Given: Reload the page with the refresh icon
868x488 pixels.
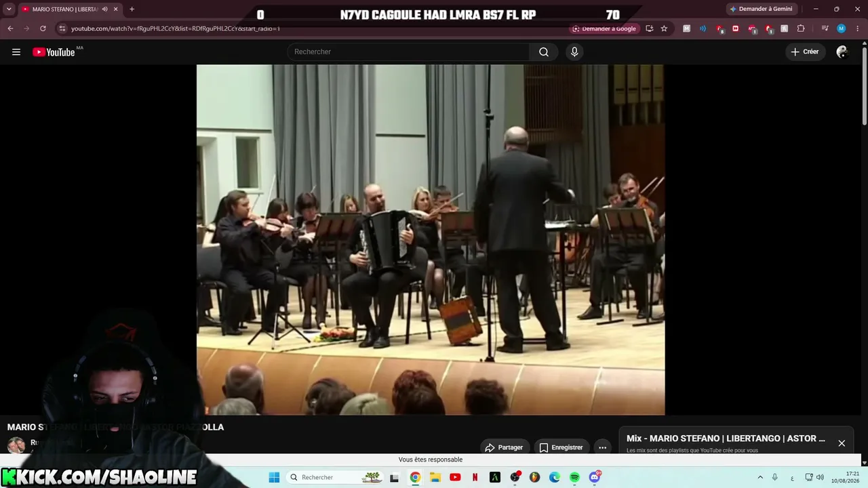Looking at the screenshot, I should pos(43,28).
